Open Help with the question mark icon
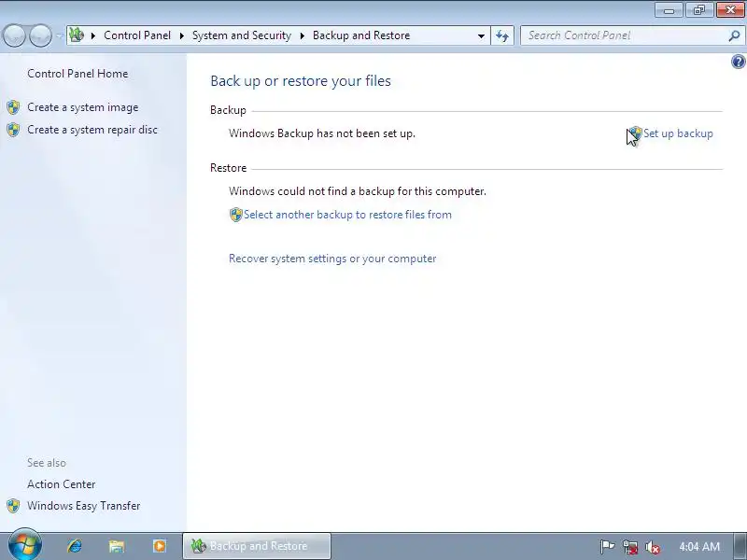The height and width of the screenshot is (560, 747). pos(739,62)
